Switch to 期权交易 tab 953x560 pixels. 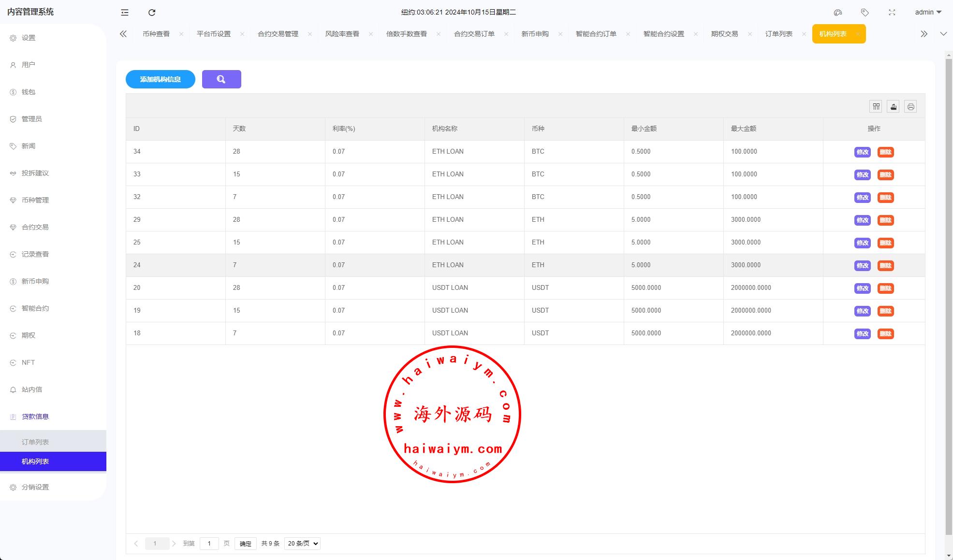724,34
